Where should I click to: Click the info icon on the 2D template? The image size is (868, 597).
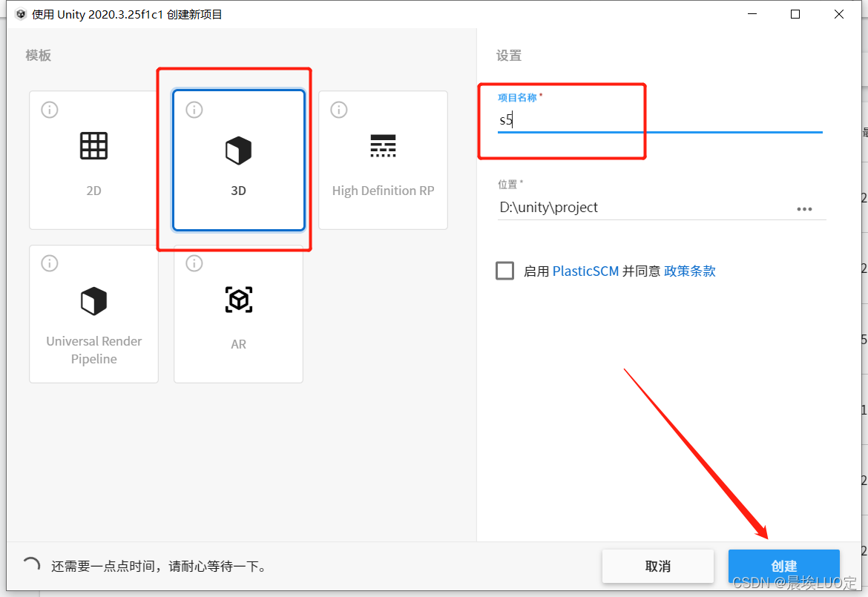[x=49, y=109]
